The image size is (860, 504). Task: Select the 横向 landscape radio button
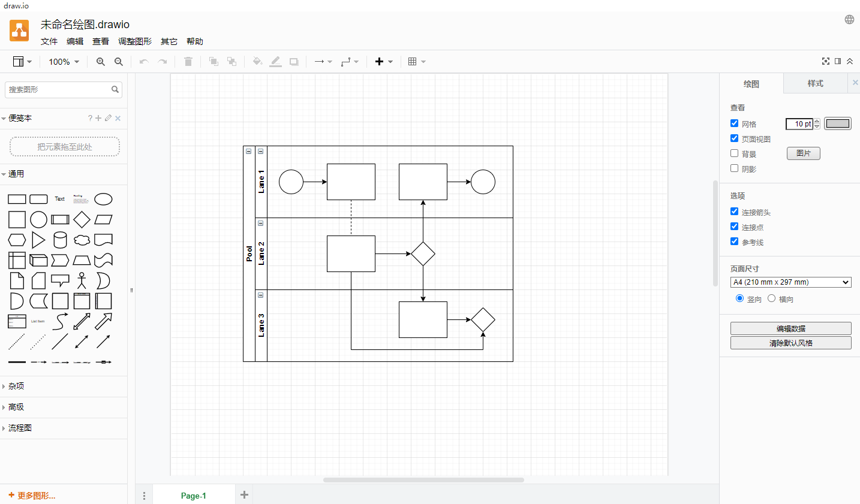pos(771,298)
